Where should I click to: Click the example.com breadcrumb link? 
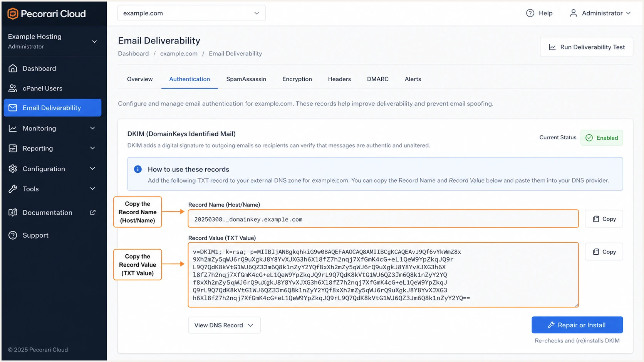tap(179, 53)
